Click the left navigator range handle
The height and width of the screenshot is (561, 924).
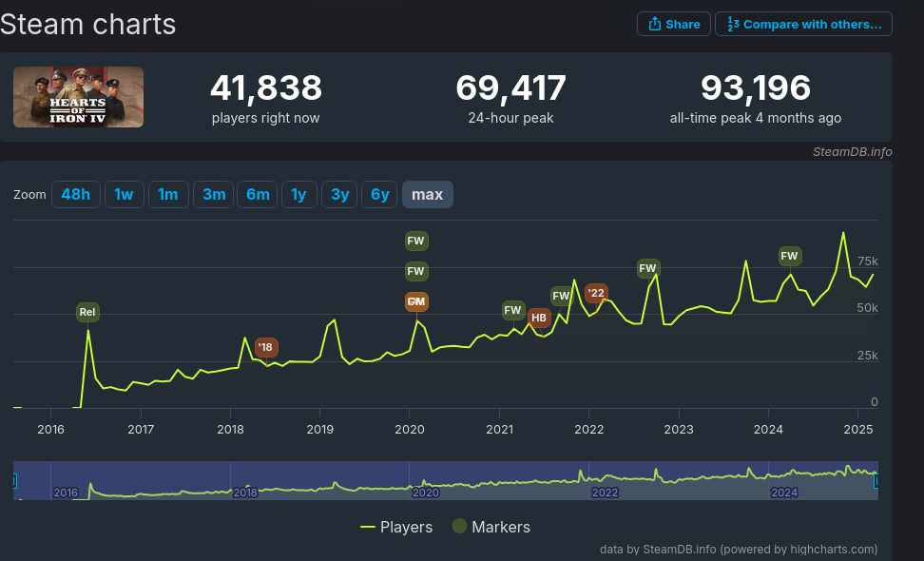[x=14, y=481]
